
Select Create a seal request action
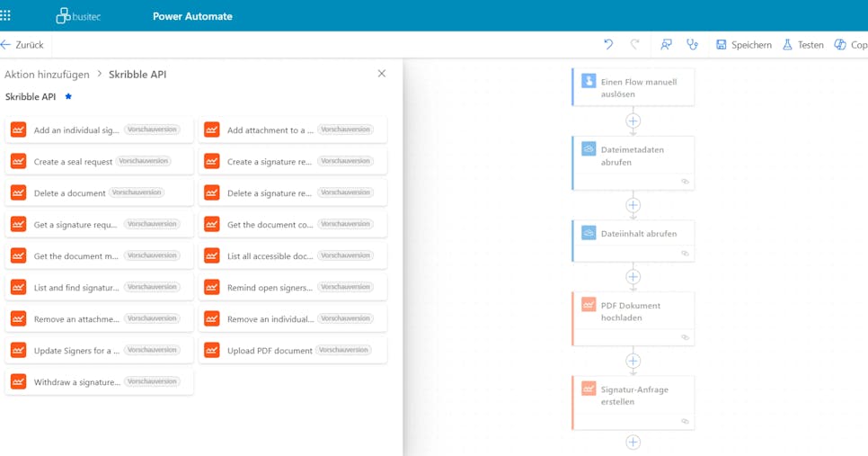(100, 162)
